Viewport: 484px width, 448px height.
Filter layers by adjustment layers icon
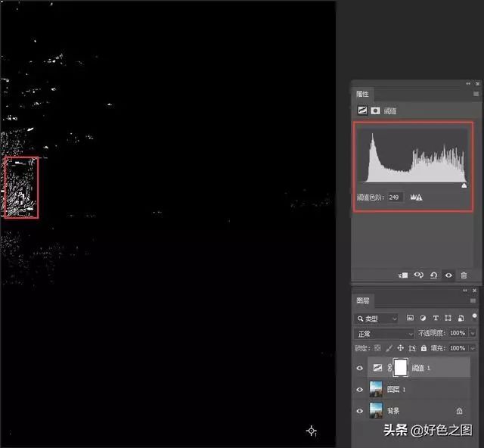tap(422, 319)
